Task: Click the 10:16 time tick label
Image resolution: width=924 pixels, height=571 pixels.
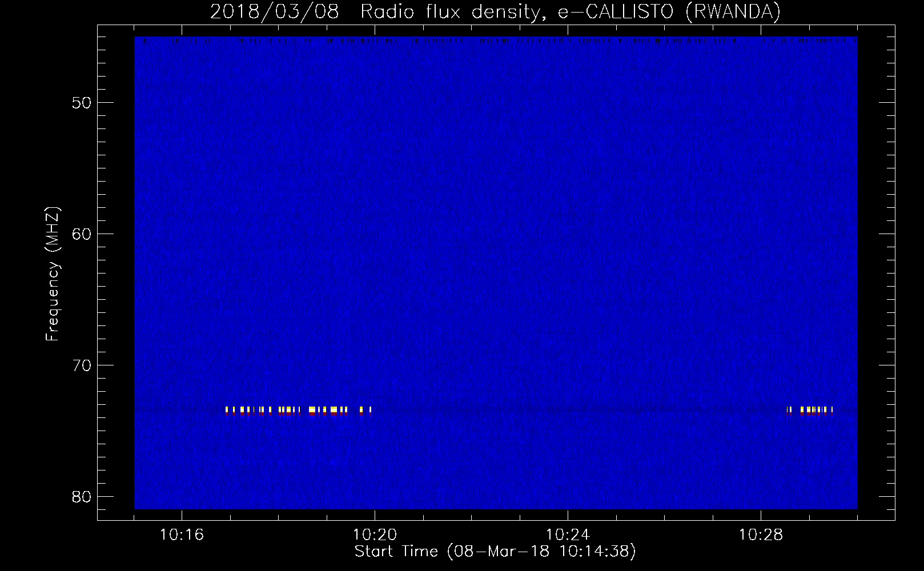Action: click(x=182, y=535)
